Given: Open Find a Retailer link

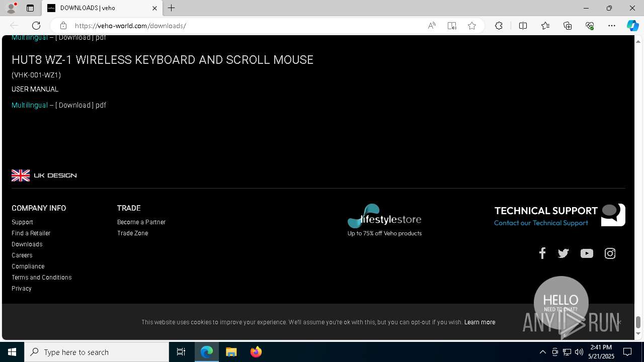Looking at the screenshot, I should tap(31, 233).
